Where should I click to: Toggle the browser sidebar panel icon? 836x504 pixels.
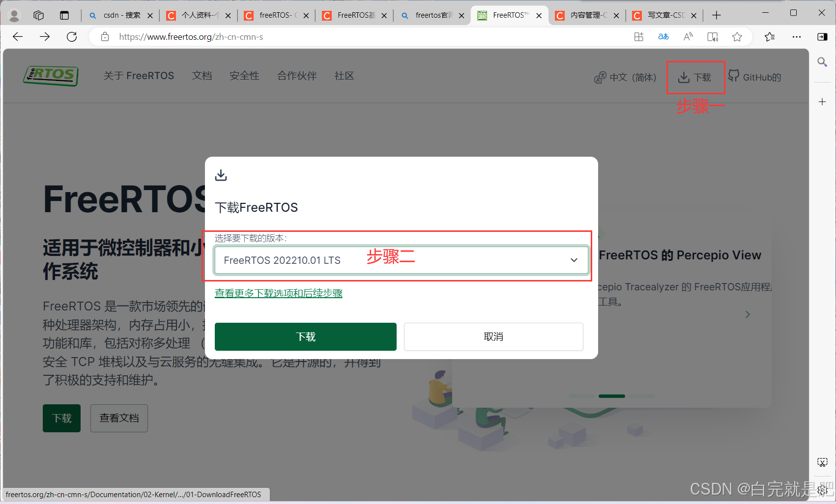822,37
